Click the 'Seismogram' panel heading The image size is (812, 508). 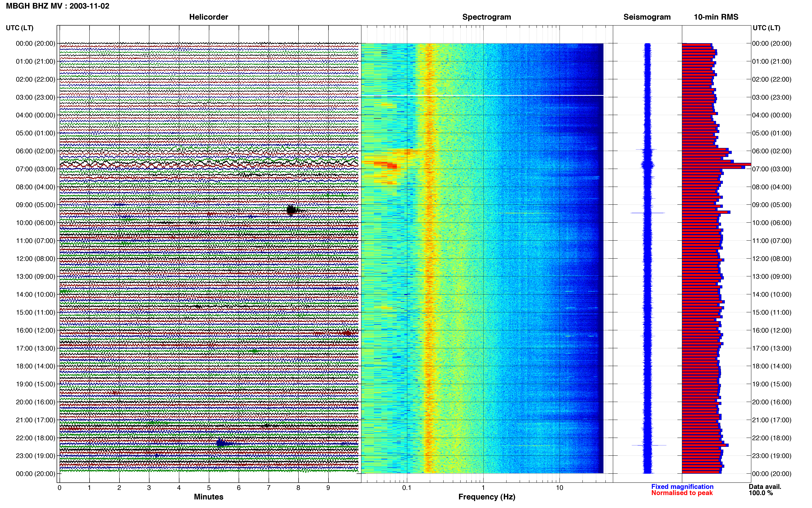[x=647, y=17]
